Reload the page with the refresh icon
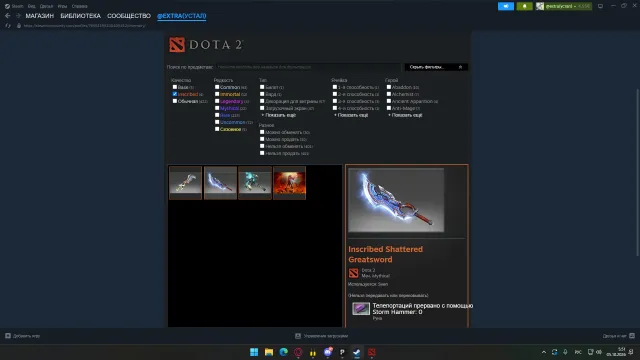The width and height of the screenshot is (640, 360). pyautogui.click(x=8, y=26)
